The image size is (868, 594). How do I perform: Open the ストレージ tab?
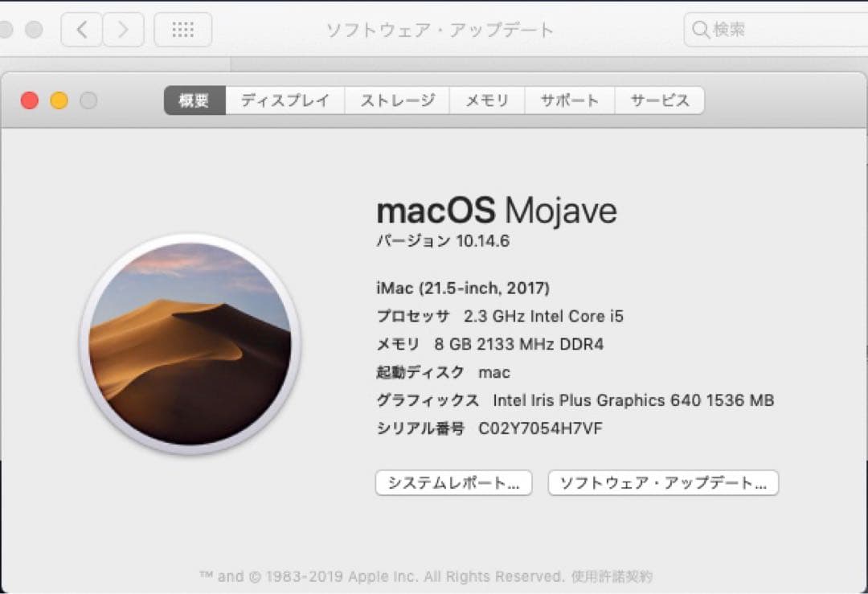[398, 100]
